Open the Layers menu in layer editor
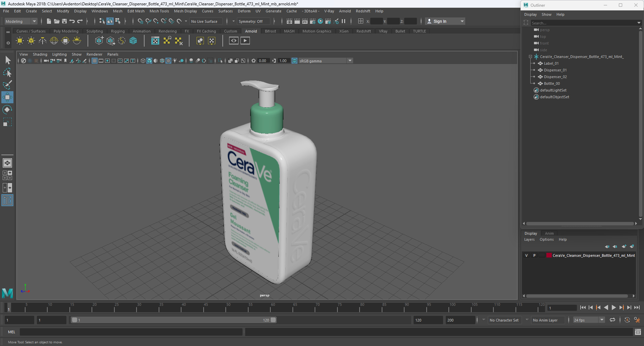 [x=529, y=239]
